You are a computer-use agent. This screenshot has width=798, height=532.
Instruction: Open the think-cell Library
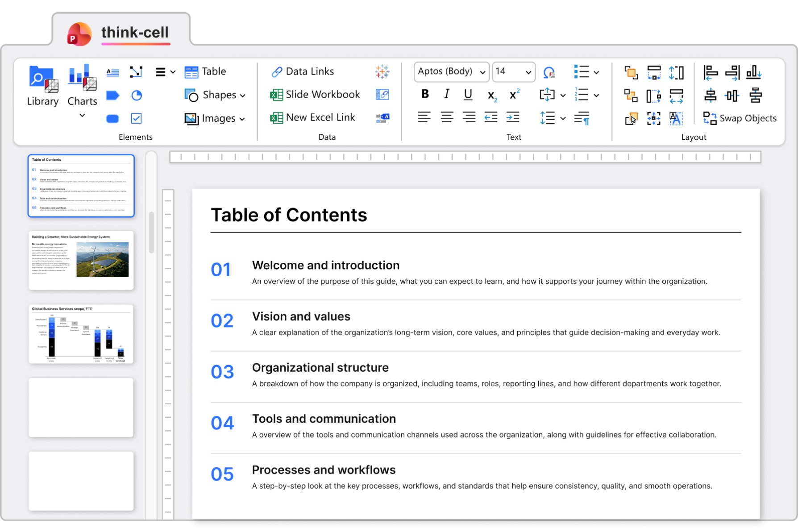coord(42,86)
